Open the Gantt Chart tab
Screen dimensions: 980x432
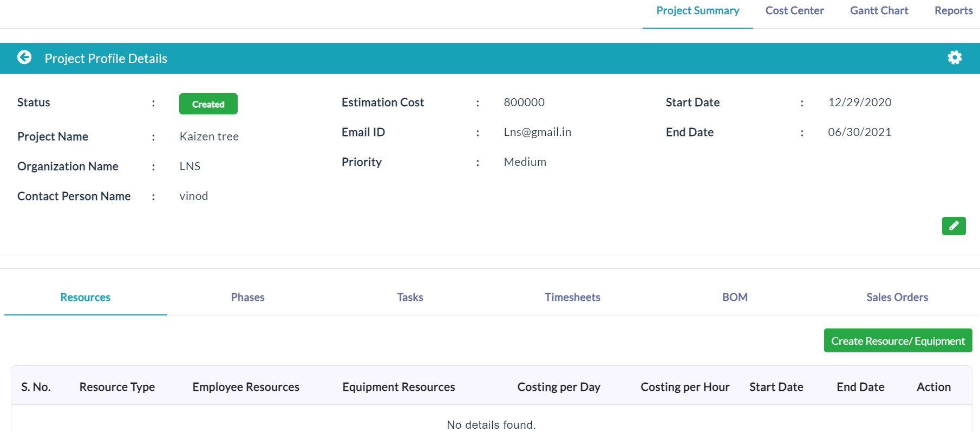[879, 11]
